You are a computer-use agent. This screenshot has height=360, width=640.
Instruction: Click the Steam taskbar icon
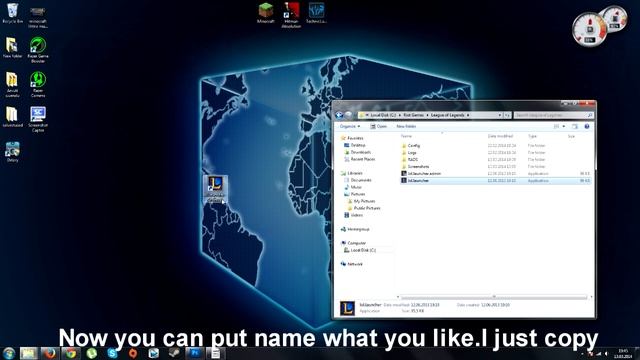coord(174,353)
